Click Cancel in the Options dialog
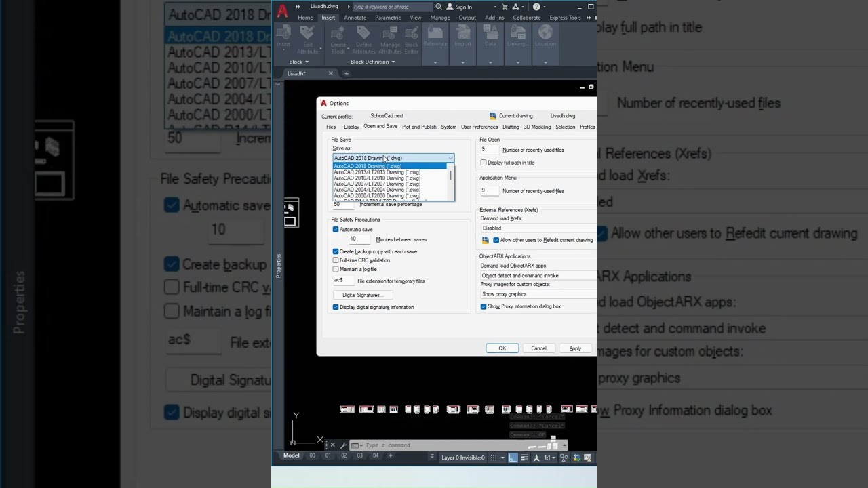868x488 pixels. [x=538, y=348]
